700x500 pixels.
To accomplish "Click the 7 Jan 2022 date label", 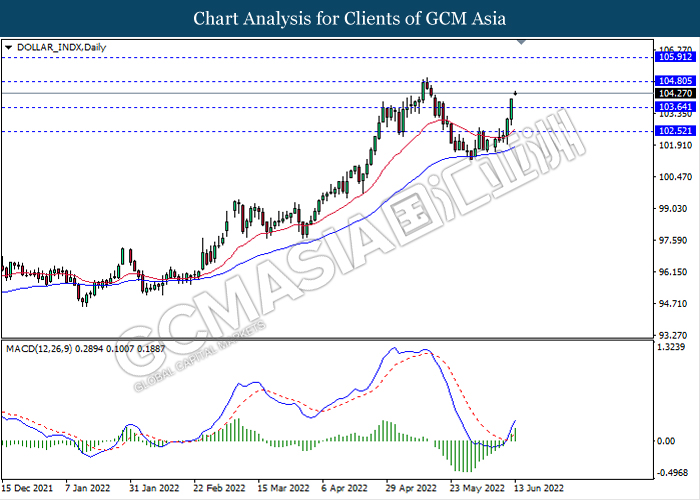I will [x=88, y=488].
